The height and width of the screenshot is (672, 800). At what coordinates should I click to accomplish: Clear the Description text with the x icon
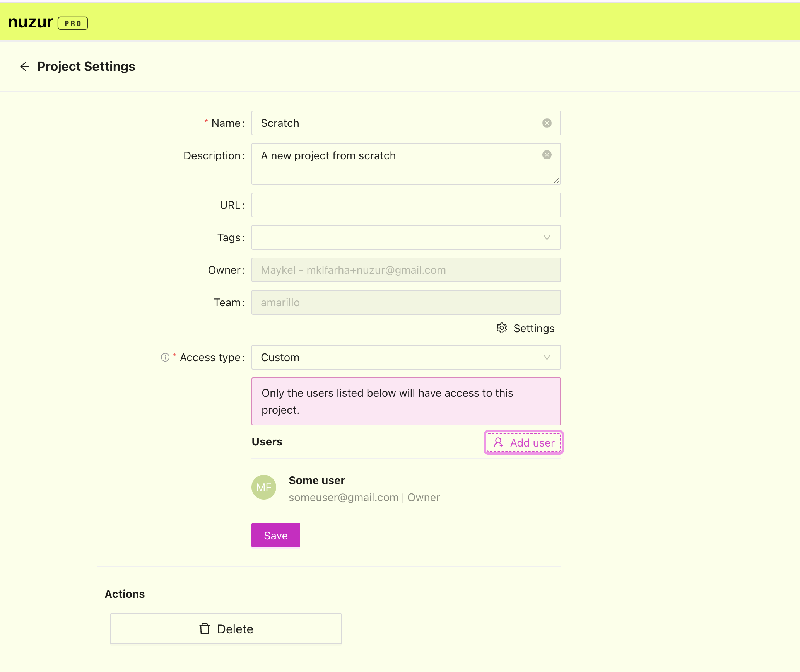[547, 155]
